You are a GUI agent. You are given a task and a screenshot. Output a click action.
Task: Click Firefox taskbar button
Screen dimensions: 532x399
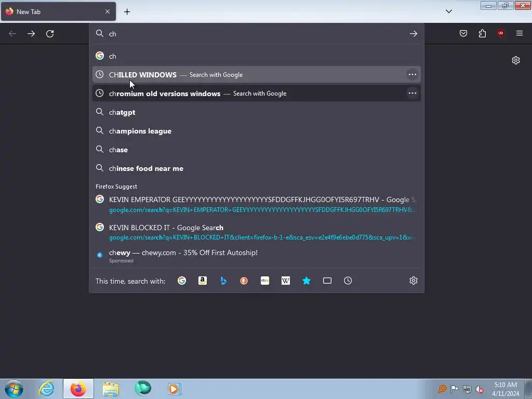78,389
